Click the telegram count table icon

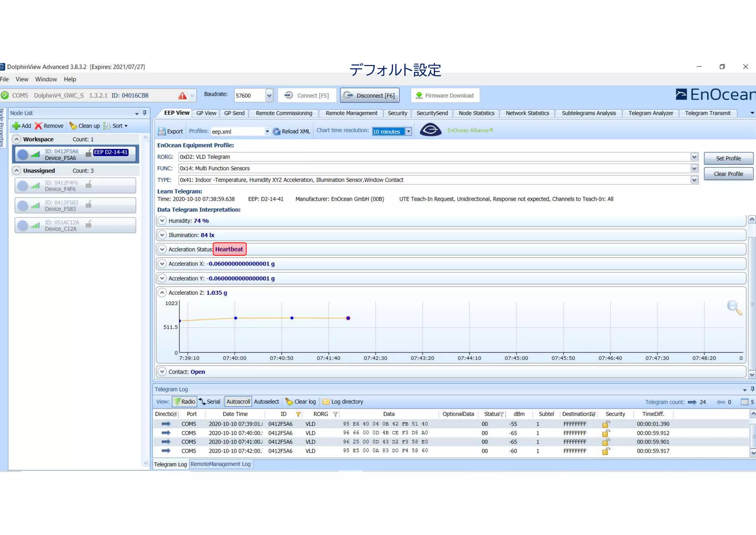pos(745,402)
